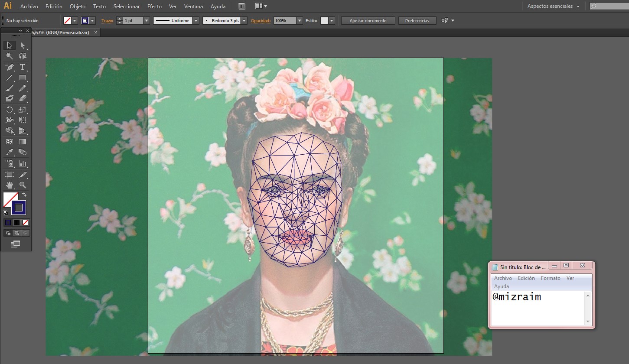Screen dimensions: 629x364
Task: Select the Zoom tool
Action: [23, 185]
